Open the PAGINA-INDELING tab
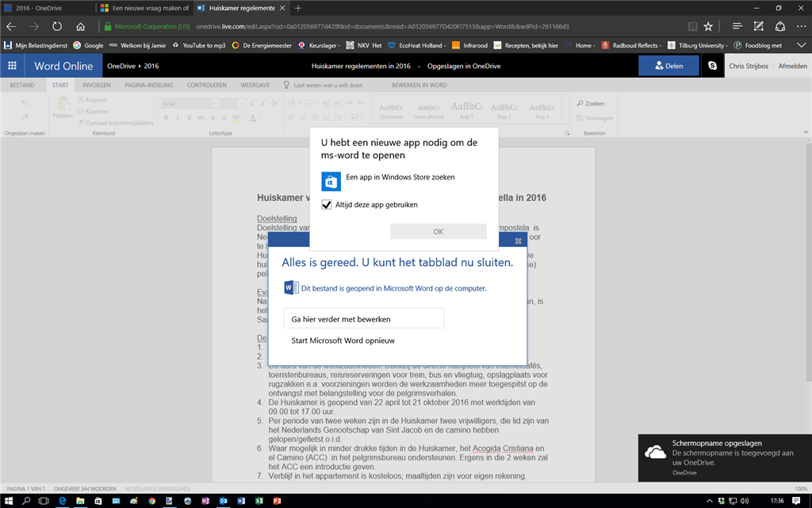Viewport: 812px width, 508px height. (149, 85)
